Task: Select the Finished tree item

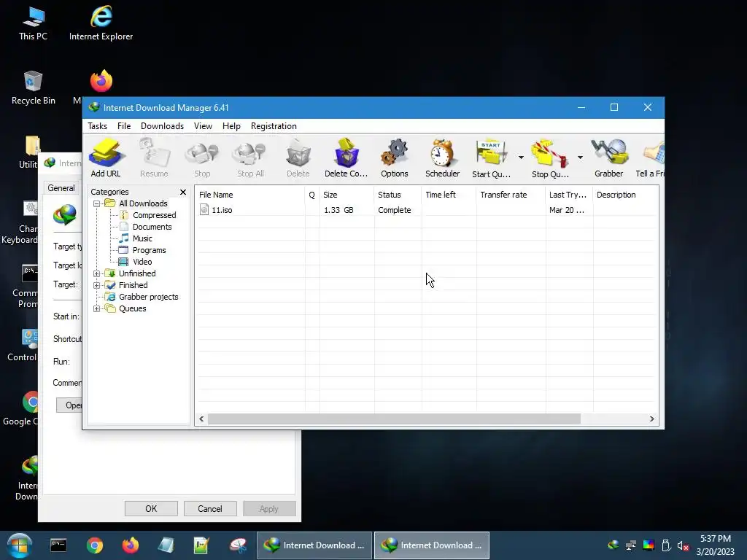Action: [133, 285]
